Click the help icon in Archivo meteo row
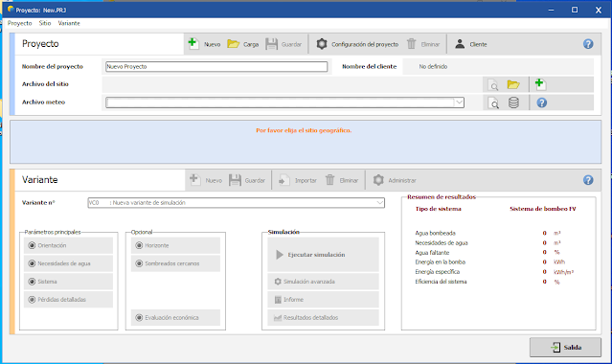Viewport: 612px width, 364px height. click(x=542, y=102)
